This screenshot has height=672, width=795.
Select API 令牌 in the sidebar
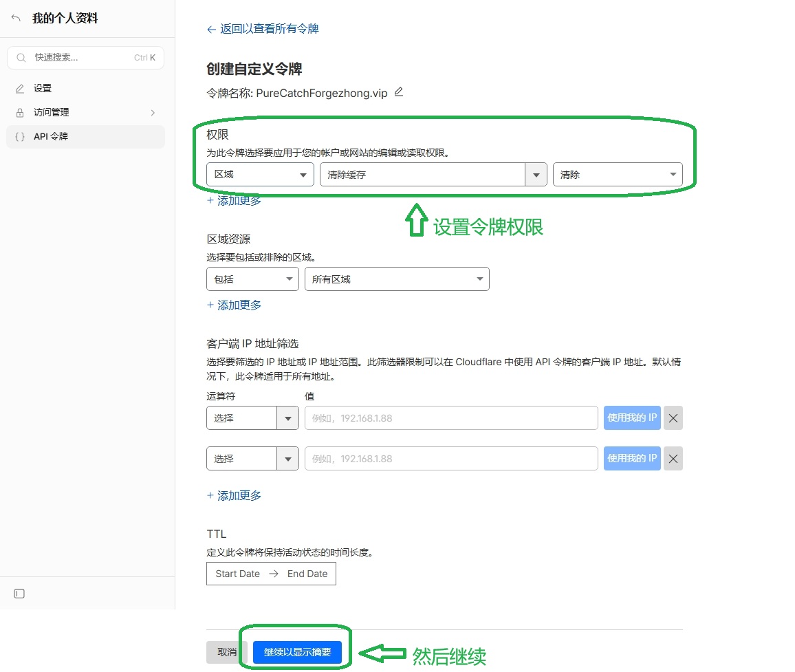click(x=85, y=136)
